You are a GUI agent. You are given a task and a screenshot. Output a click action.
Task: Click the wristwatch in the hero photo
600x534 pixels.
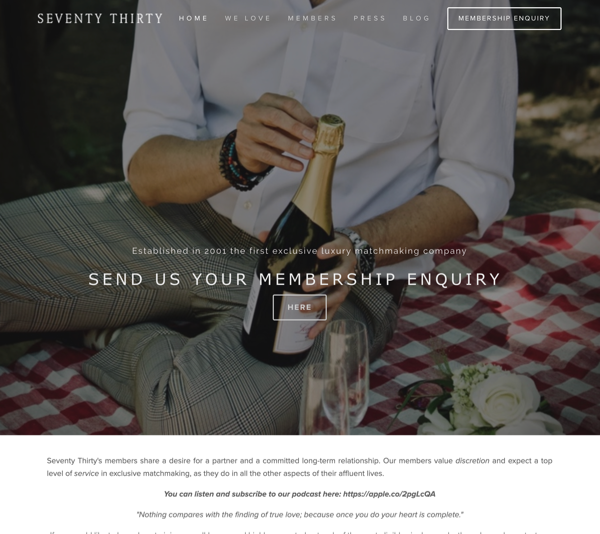358,249
